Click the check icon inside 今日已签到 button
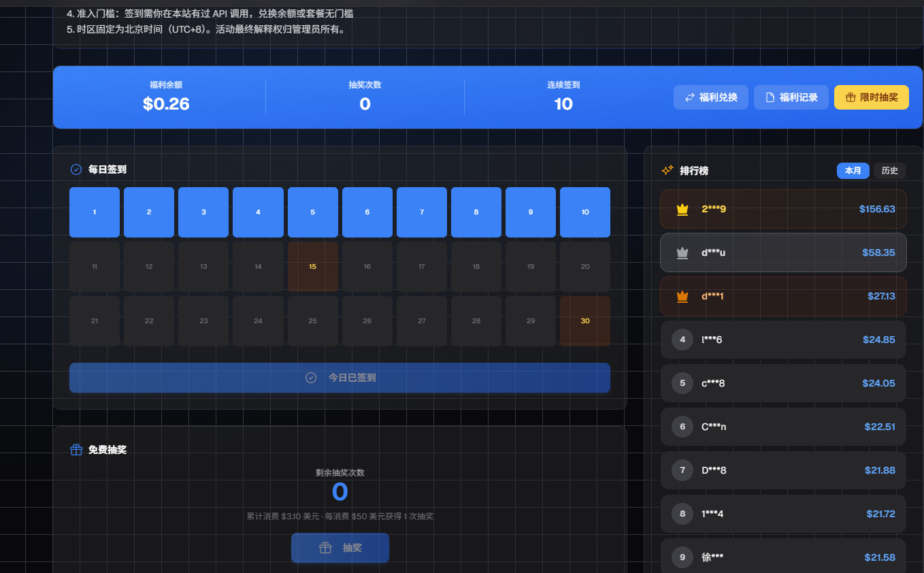This screenshot has width=924, height=573. click(x=311, y=378)
